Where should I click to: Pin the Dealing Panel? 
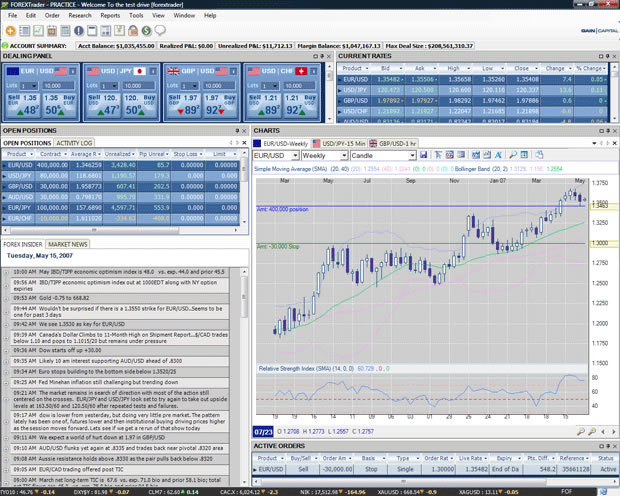[x=322, y=57]
